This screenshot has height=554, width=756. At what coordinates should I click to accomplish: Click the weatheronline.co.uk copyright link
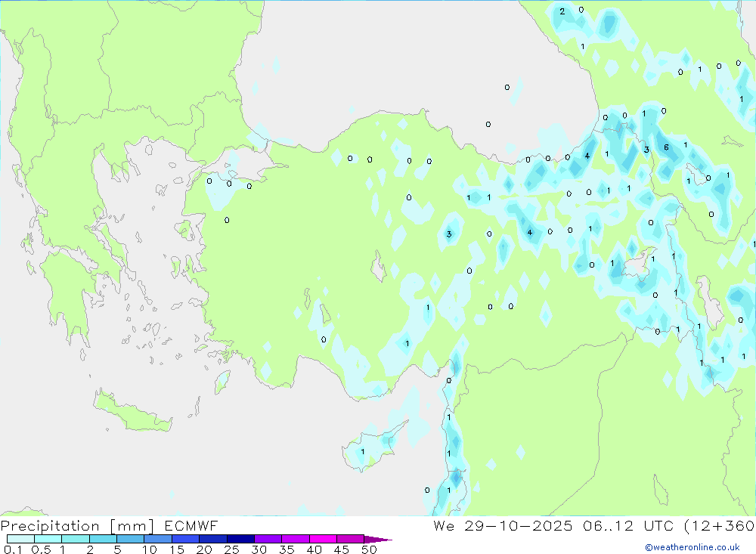click(692, 547)
